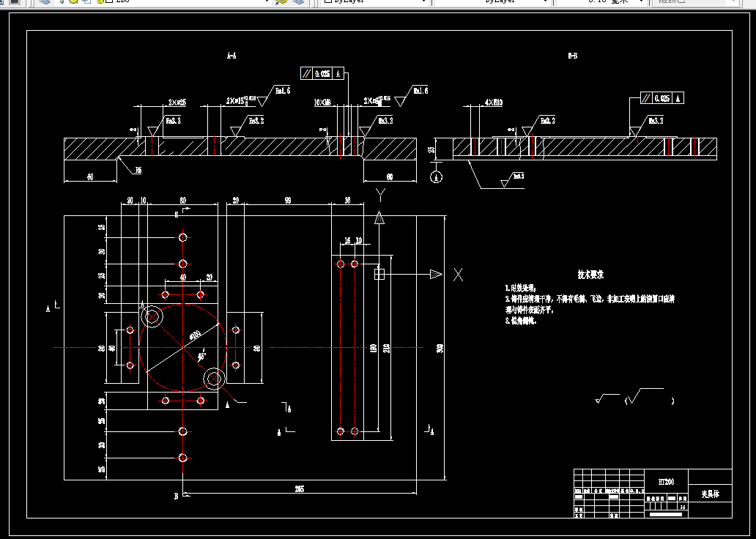The image size is (756, 539).
Task: Select the Ra3.2 symbol below B-B view
Action: pos(513,179)
